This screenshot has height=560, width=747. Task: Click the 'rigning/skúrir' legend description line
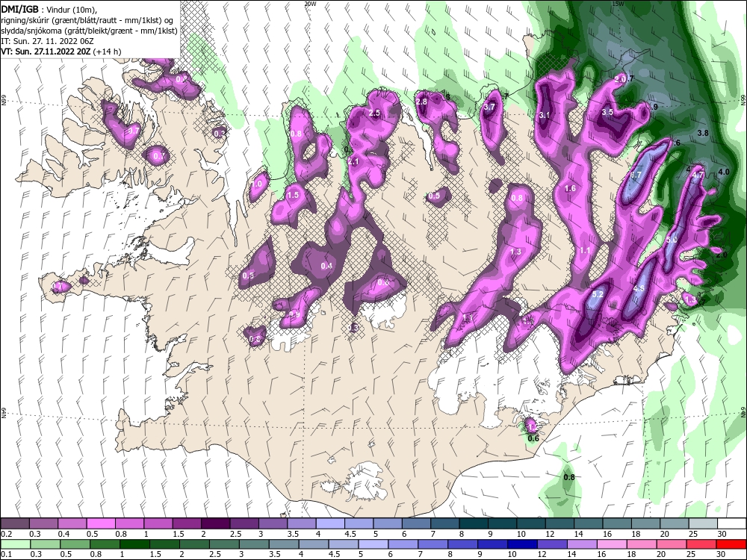[x=87, y=19]
